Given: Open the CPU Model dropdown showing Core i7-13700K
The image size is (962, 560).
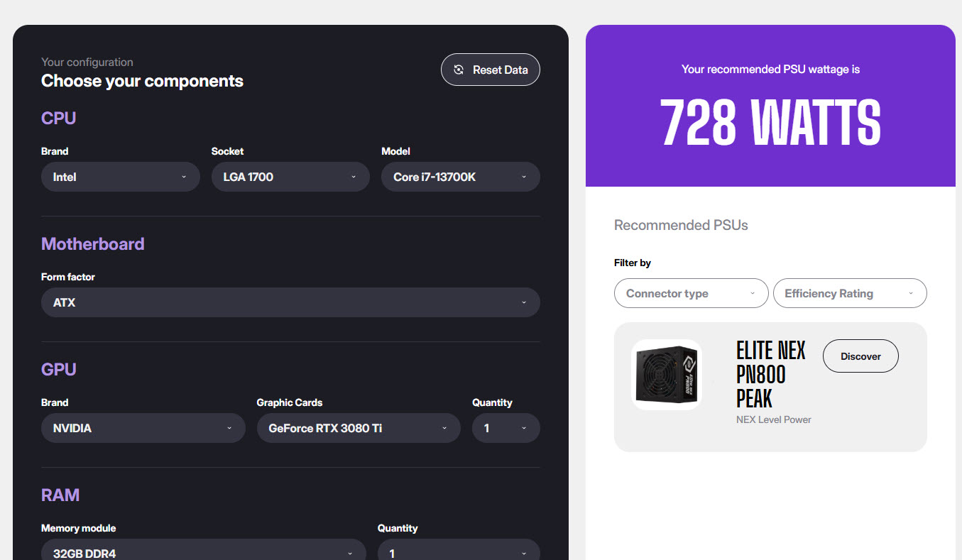Looking at the screenshot, I should [461, 177].
